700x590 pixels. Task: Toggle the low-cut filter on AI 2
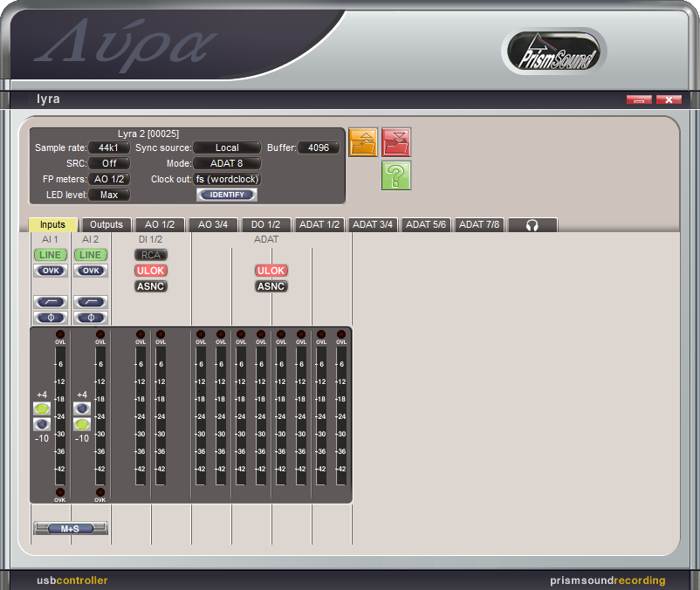pos(91,302)
